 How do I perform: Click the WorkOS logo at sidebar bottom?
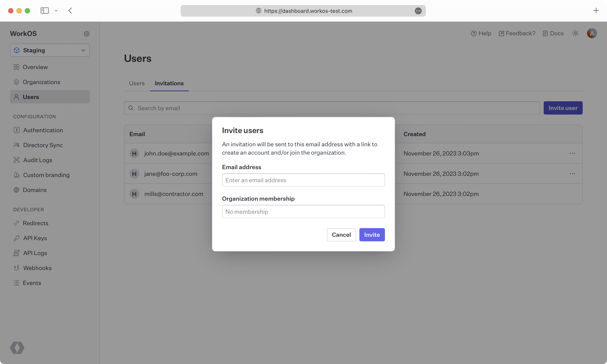point(17,348)
